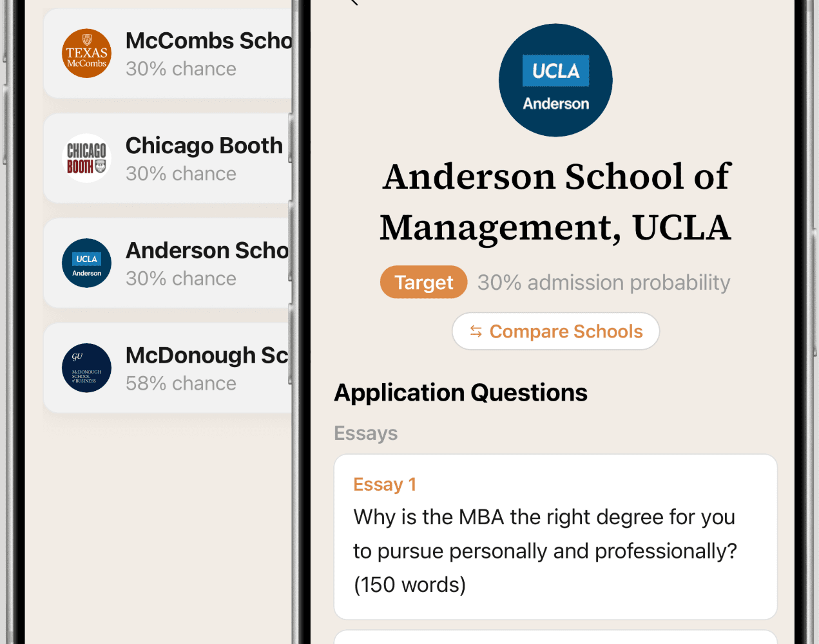Open the Essay 1 question card
Viewport: 819px width, 644px height.
point(555,537)
